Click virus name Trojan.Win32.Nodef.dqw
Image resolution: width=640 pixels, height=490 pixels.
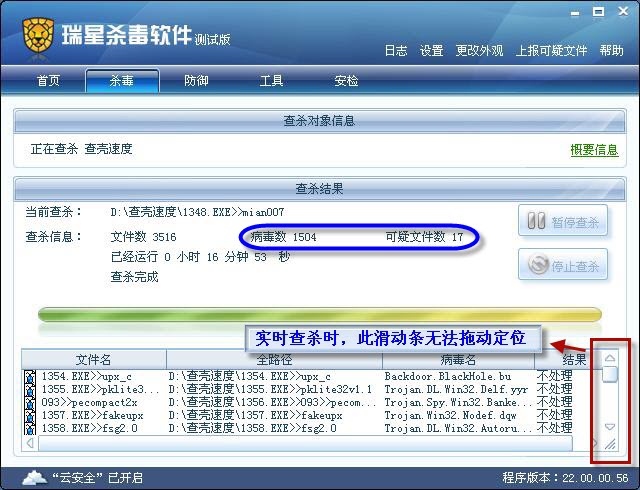point(451,416)
